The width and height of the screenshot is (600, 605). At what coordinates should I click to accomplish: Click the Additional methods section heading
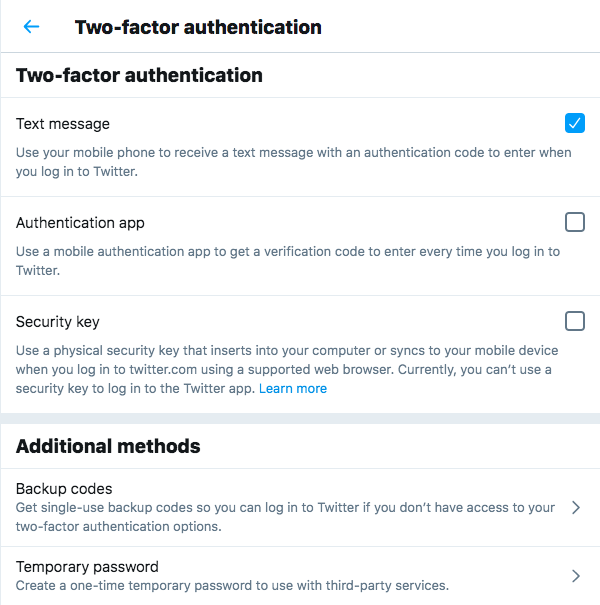(108, 446)
